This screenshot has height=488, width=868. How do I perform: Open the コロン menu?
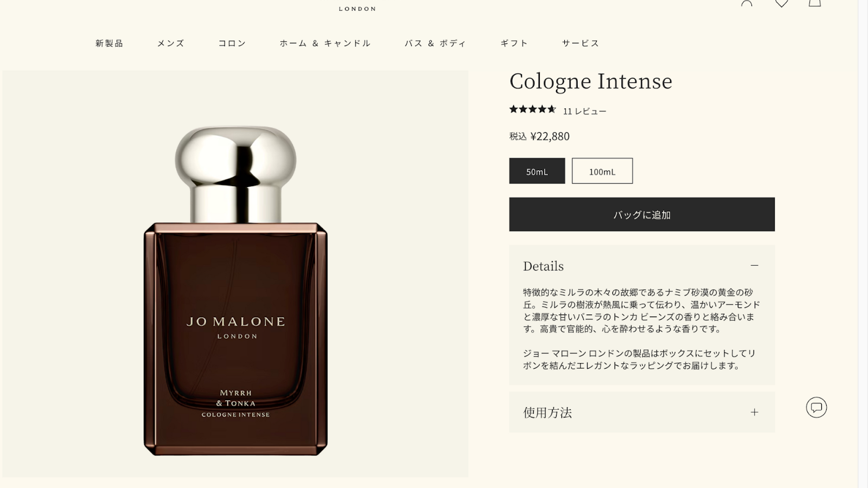click(232, 43)
